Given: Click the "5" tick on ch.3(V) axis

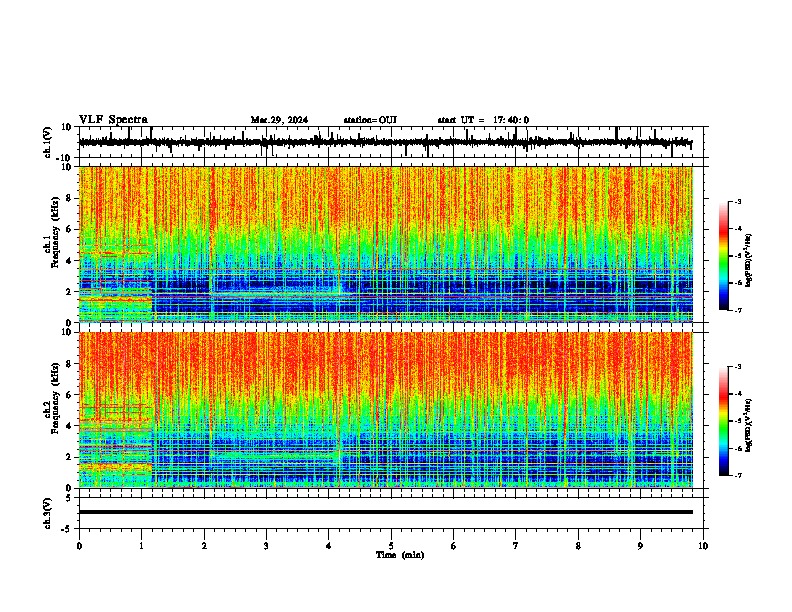Looking at the screenshot, I should pos(69,498).
